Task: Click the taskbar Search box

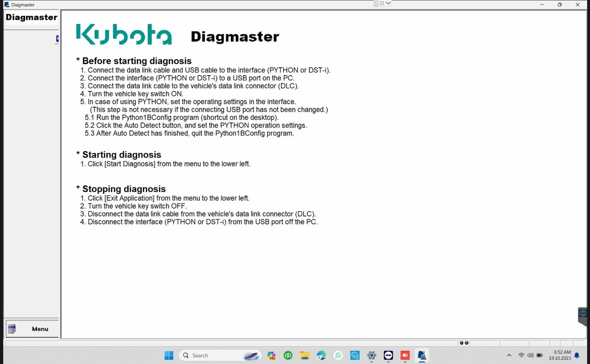Action: tap(221, 356)
